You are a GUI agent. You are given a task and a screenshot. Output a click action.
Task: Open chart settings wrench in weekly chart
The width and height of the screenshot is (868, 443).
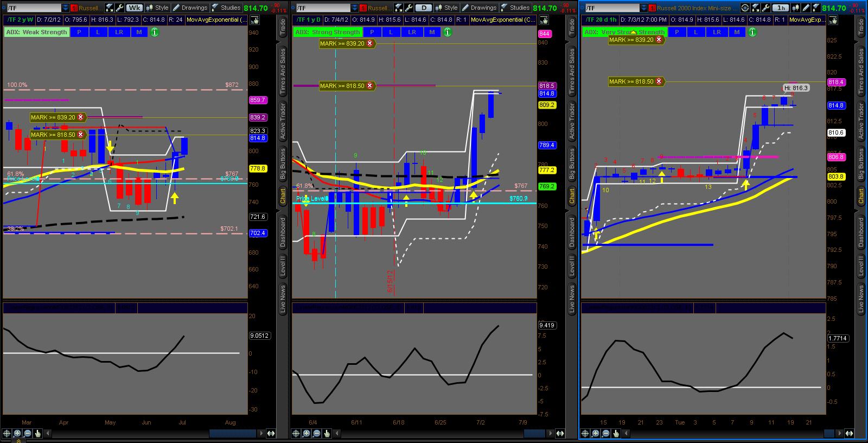click(x=120, y=8)
